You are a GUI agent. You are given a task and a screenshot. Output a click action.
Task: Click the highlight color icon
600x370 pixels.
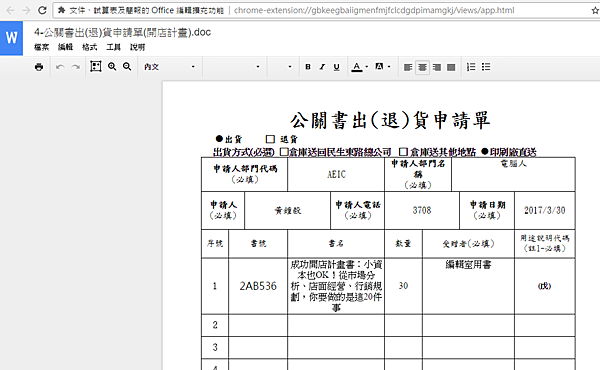click(x=379, y=67)
